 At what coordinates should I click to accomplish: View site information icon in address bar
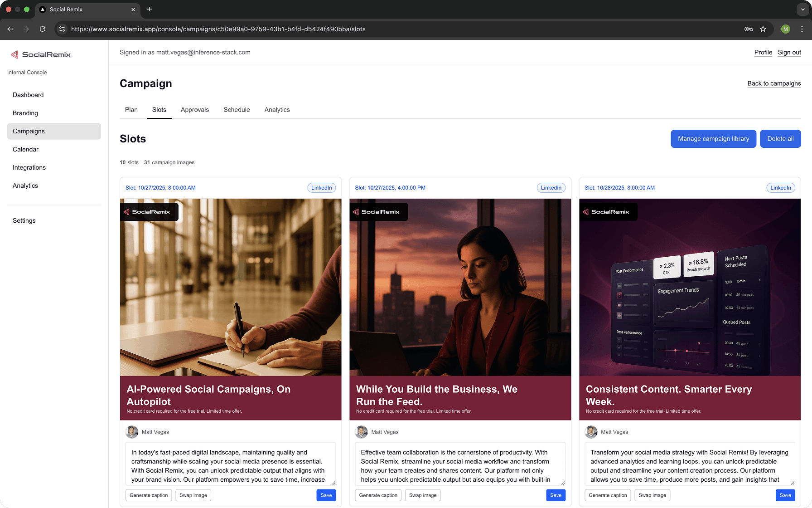pyautogui.click(x=63, y=29)
